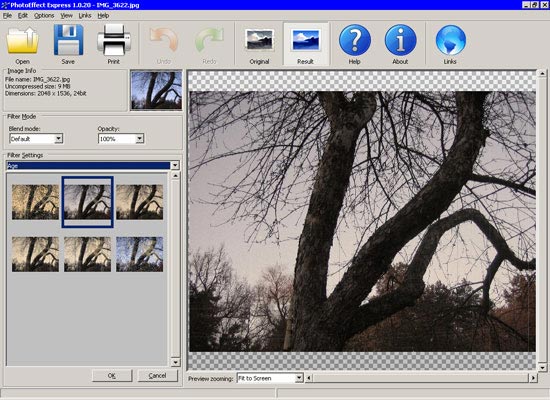Image resolution: width=550 pixels, height=400 pixels.
Task: Open the Options menu
Action: (x=44, y=15)
